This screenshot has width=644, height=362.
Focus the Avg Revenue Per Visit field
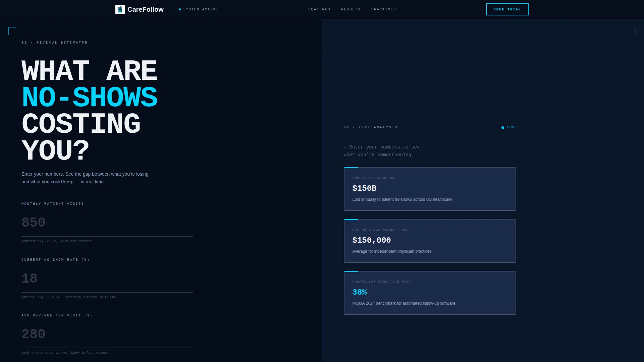click(107, 335)
